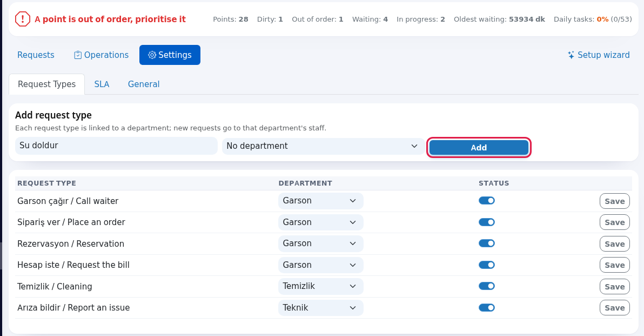The image size is (644, 336).
Task: Open department dropdown for Garson çağır row
Action: tap(321, 201)
